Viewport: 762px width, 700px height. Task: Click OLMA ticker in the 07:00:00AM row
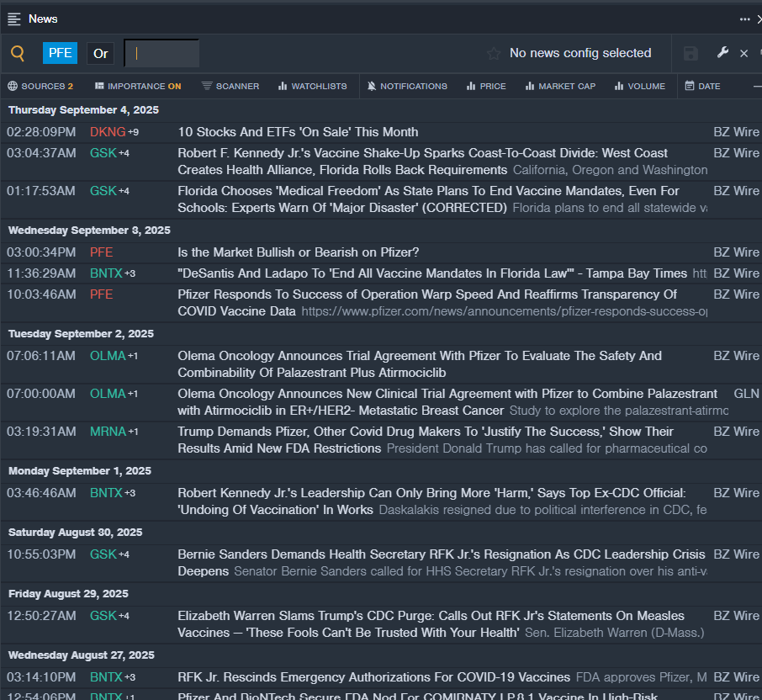[108, 394]
